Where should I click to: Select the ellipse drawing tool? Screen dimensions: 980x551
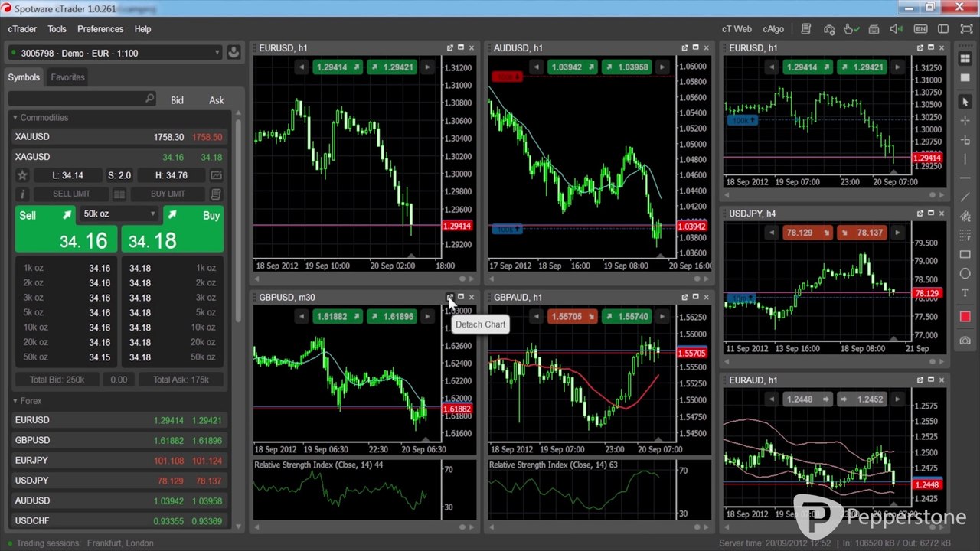pyautogui.click(x=965, y=274)
